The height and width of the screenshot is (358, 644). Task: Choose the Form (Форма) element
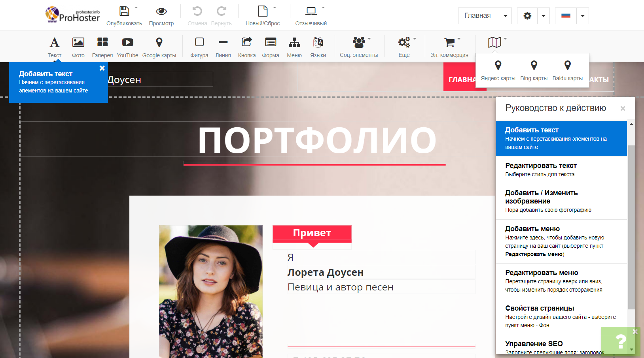pyautogui.click(x=271, y=43)
